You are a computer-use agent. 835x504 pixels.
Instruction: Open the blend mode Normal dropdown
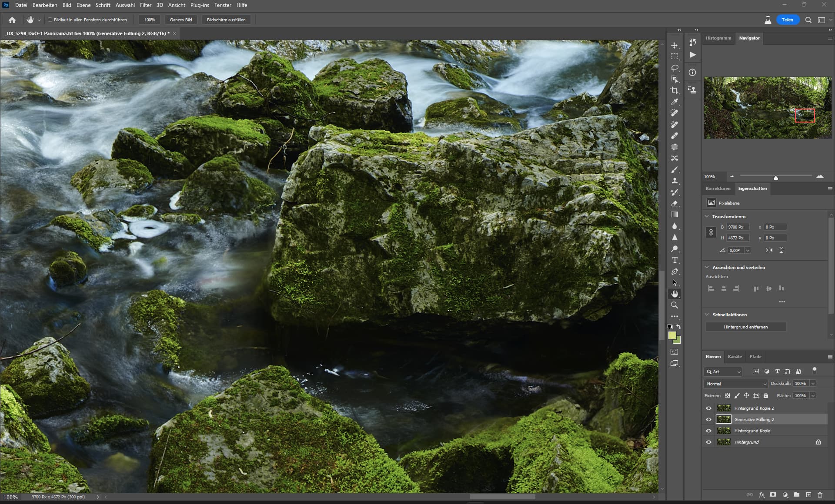click(x=736, y=384)
